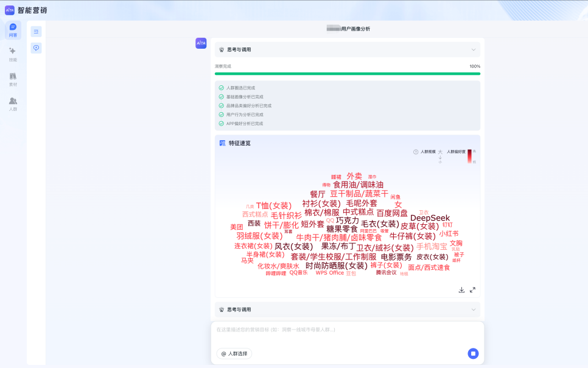The height and width of the screenshot is (368, 588).
Task: Open the 问答 sidebar section
Action: (13, 30)
